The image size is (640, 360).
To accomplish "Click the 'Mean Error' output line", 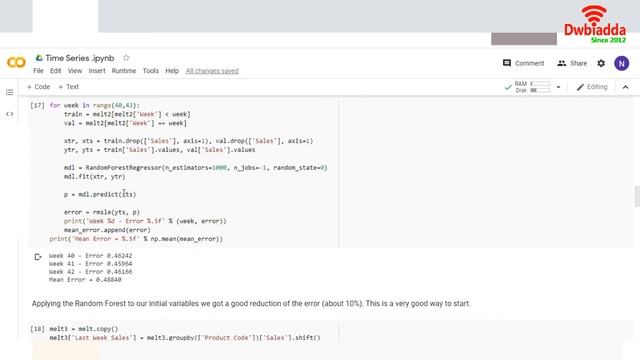I will click(x=85, y=280).
